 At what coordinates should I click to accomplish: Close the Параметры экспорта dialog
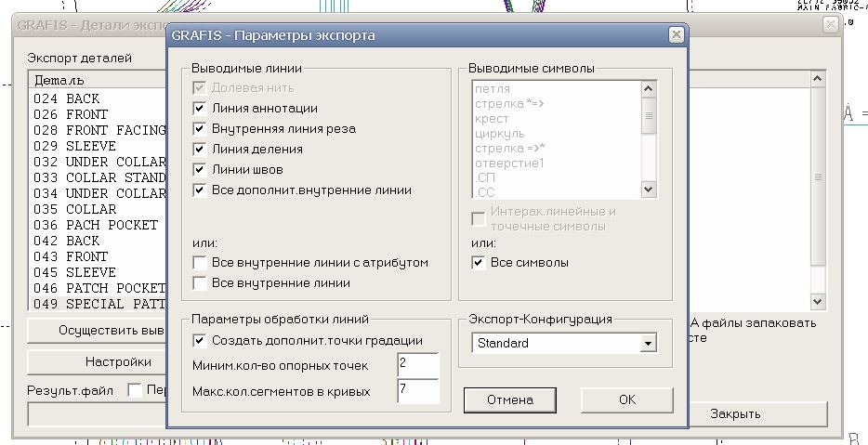[676, 35]
